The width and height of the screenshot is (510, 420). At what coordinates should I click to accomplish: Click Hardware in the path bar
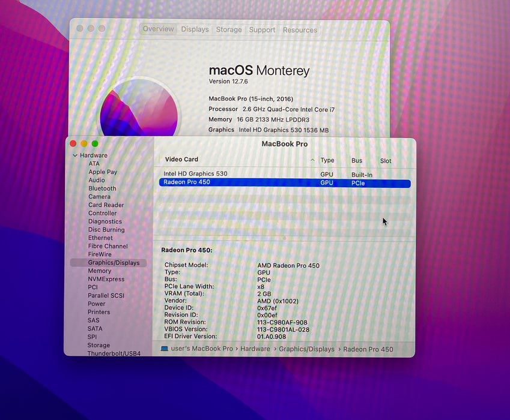(x=255, y=349)
